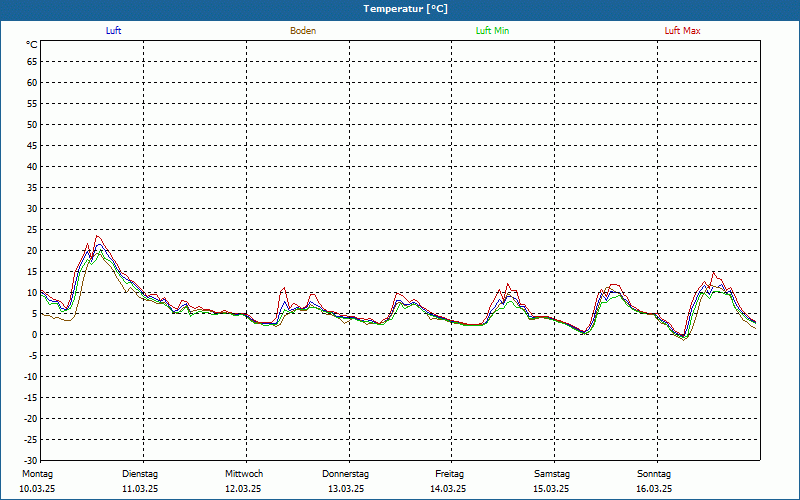Select the Samstag day label
The image size is (800, 500).
coord(552,474)
